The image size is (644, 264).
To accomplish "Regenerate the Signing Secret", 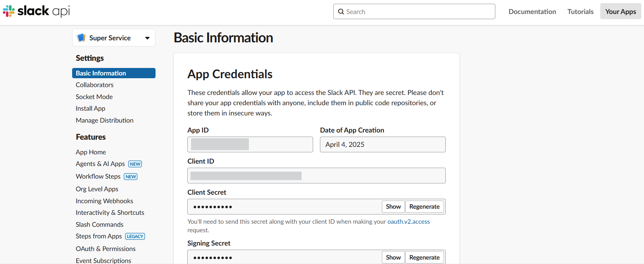I will (425, 258).
